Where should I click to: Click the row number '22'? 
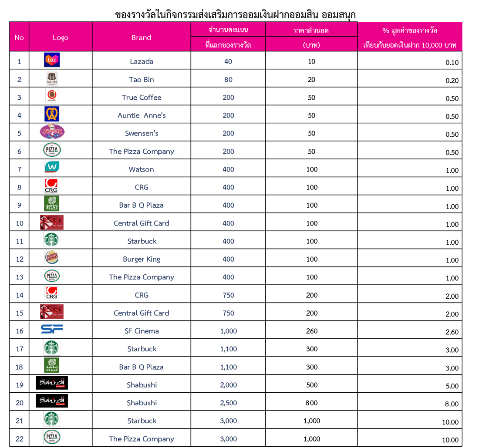coord(19,439)
